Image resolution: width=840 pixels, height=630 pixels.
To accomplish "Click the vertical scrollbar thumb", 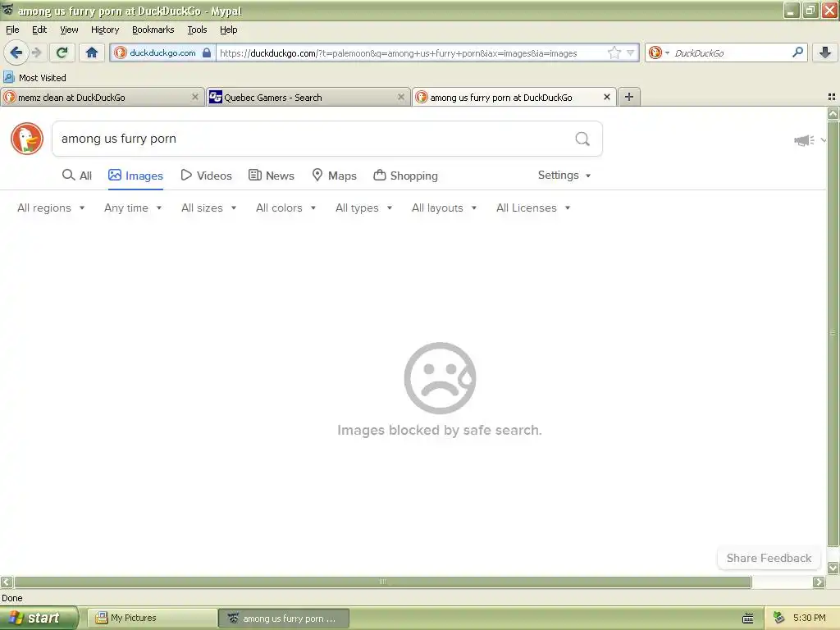I will point(833,334).
